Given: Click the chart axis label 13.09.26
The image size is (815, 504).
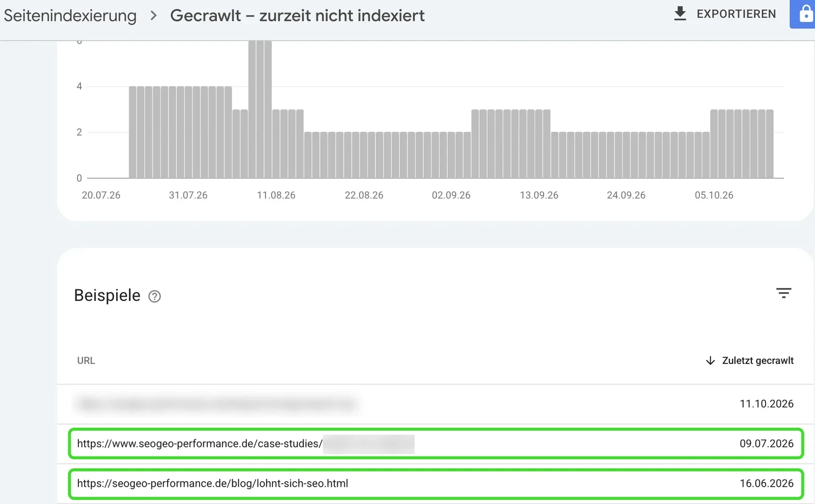Looking at the screenshot, I should coord(539,195).
